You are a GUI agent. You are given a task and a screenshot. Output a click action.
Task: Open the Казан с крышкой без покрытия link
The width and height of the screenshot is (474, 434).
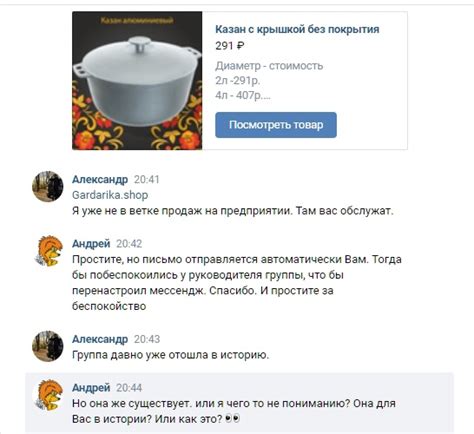(297, 29)
